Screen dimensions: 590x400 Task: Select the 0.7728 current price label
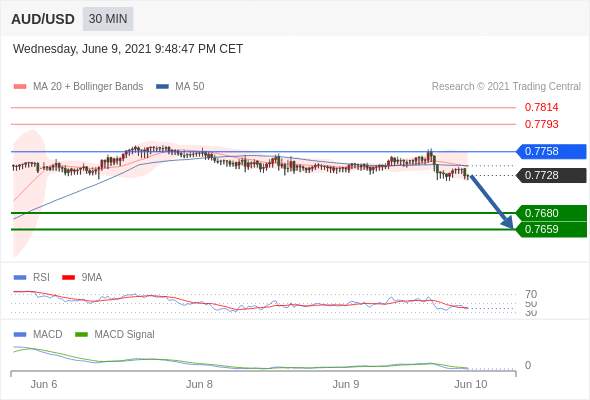click(551, 175)
